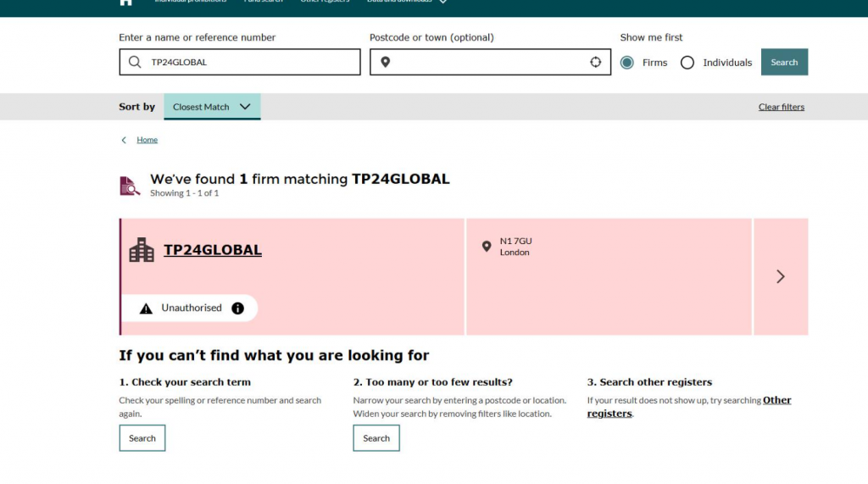
Task: Click the '3. Search other registers' heading
Action: click(x=649, y=382)
